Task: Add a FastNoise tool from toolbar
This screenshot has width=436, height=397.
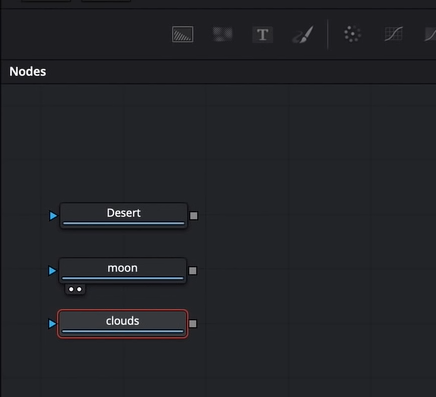Action: 222,34
